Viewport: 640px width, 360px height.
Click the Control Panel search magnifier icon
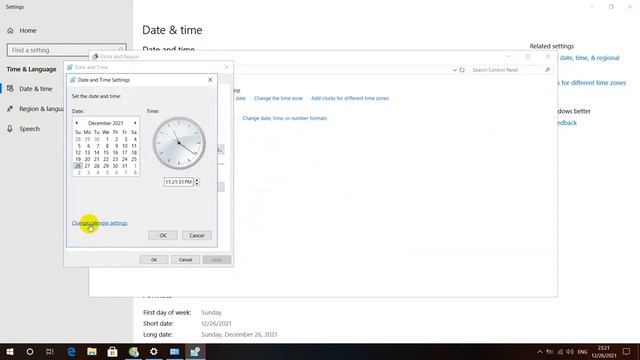click(x=547, y=70)
